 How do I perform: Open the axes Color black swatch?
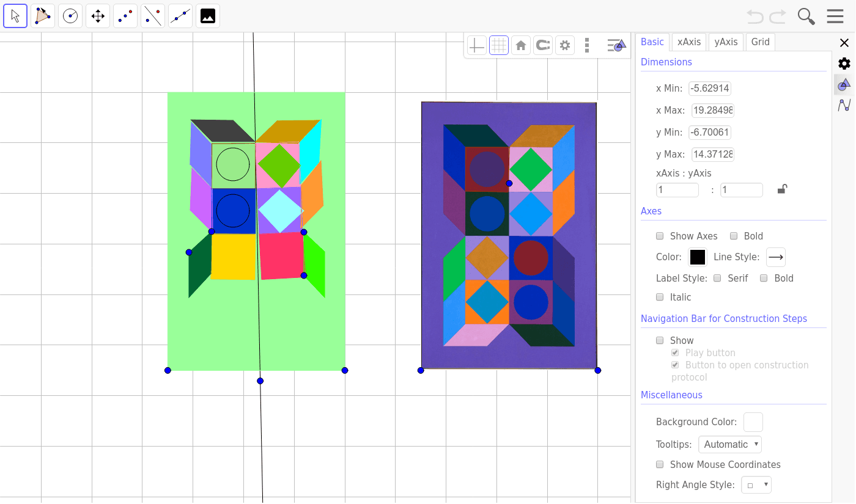click(x=698, y=257)
